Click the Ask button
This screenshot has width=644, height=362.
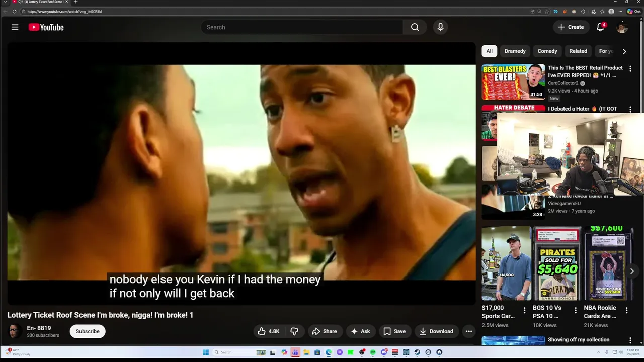tap(360, 331)
